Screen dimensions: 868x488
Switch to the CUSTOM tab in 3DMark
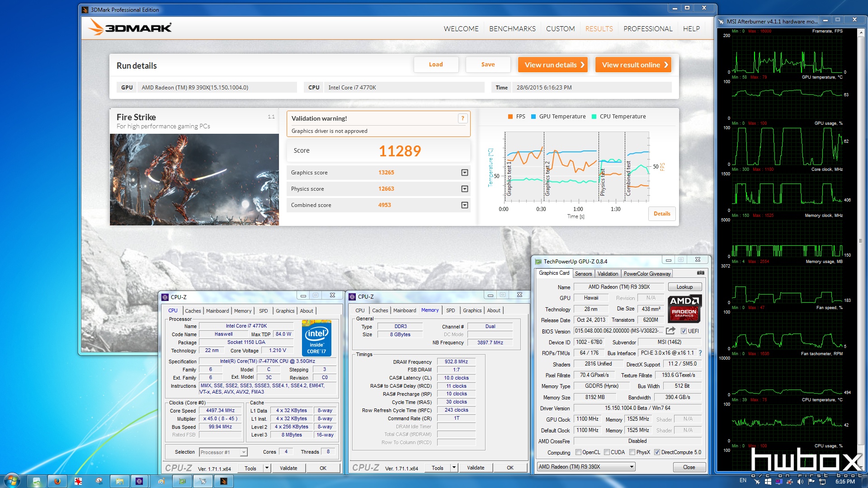[560, 28]
